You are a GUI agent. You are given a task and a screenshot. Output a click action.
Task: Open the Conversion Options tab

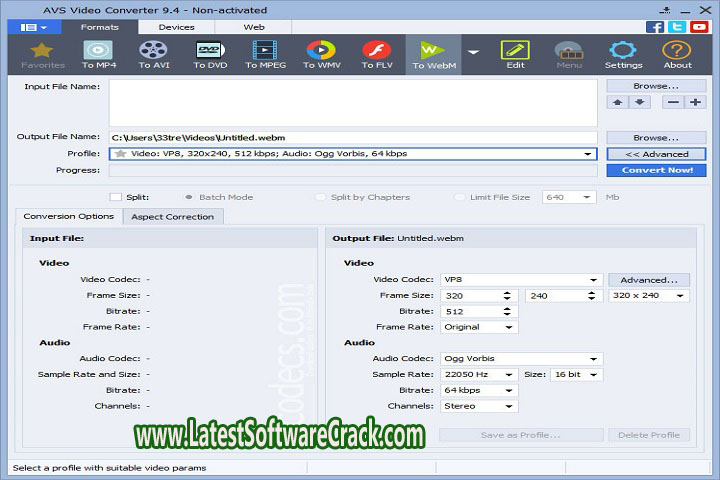(68, 216)
